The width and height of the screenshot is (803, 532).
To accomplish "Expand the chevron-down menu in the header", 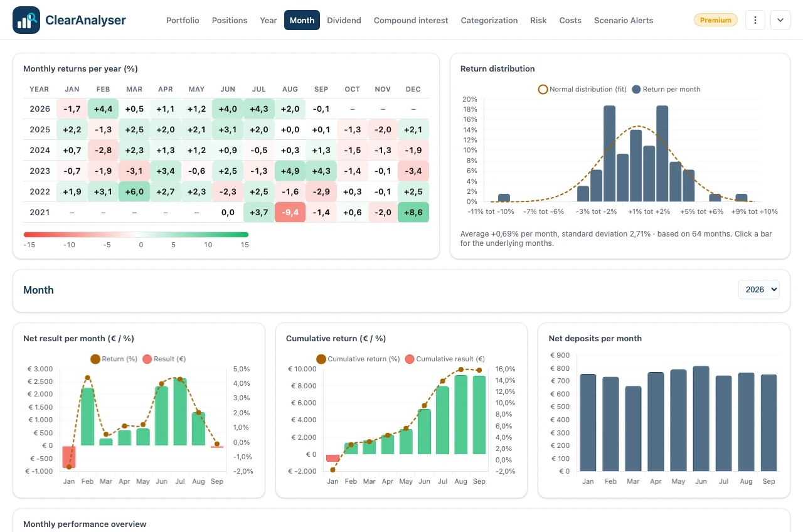I will coord(780,20).
